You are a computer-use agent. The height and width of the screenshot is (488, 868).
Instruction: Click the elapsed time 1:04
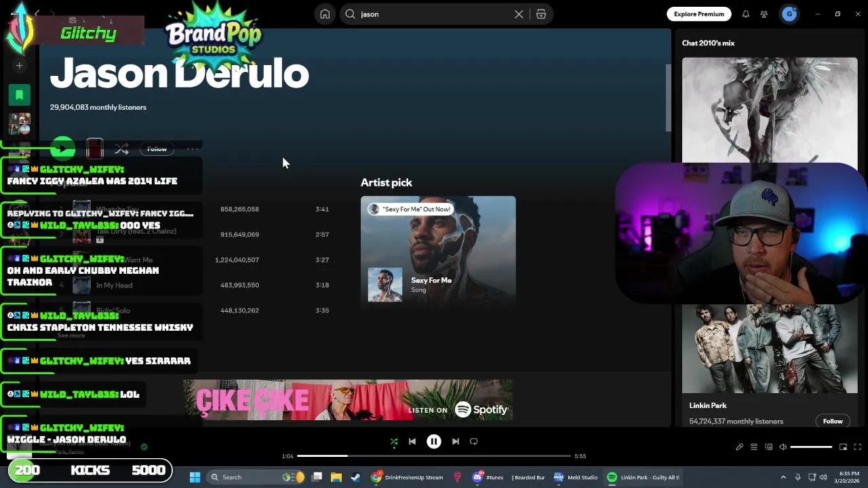tap(288, 456)
